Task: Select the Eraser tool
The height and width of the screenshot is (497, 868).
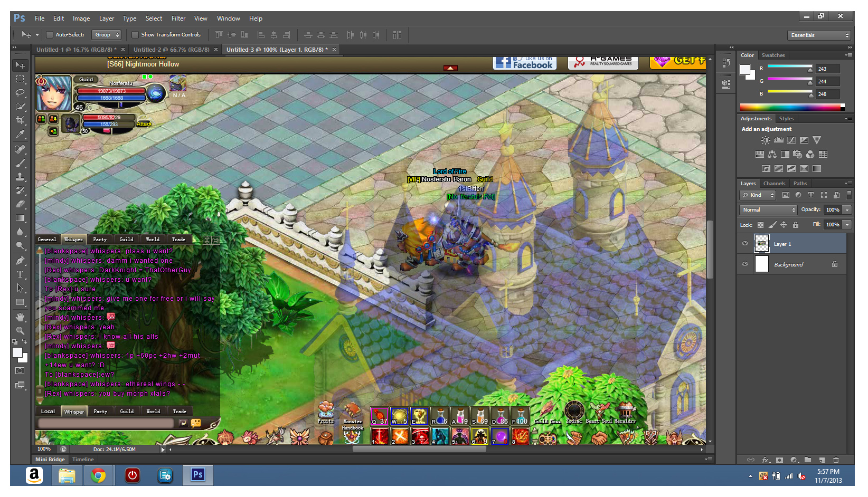Action: click(x=20, y=204)
